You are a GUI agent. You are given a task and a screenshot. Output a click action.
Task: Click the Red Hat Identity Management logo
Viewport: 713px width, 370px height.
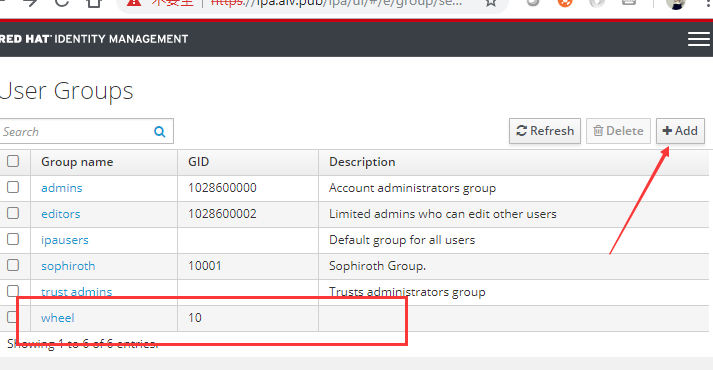[x=94, y=39]
